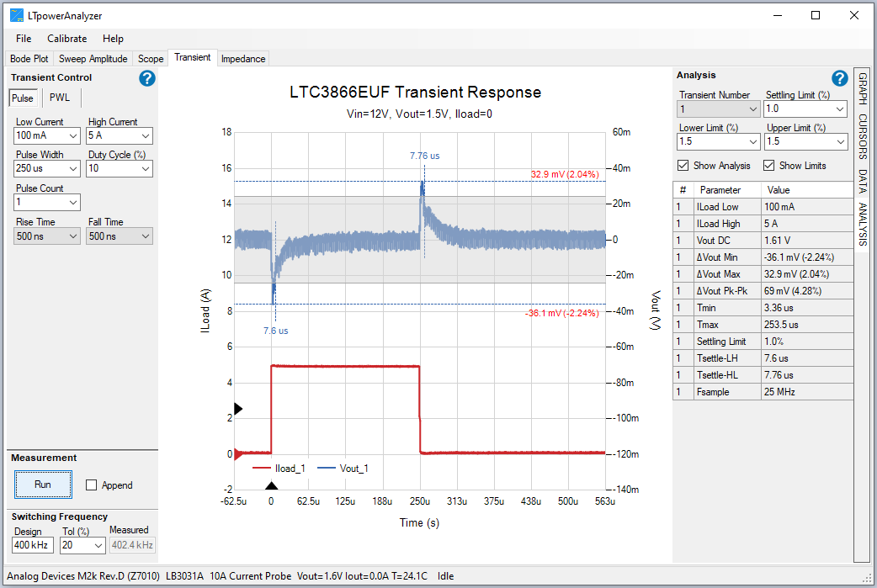Click the black trigger marker beside the chart
The width and height of the screenshot is (877, 588).
pyautogui.click(x=238, y=408)
